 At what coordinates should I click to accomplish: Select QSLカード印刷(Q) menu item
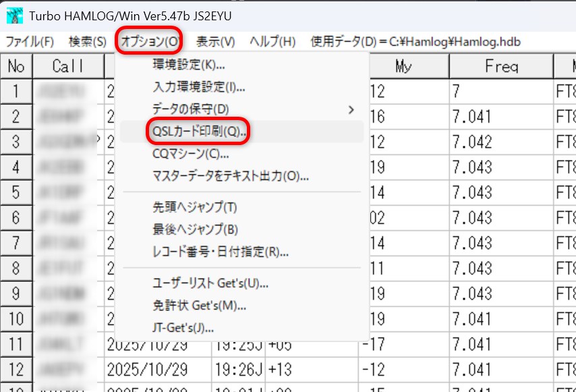click(x=199, y=132)
